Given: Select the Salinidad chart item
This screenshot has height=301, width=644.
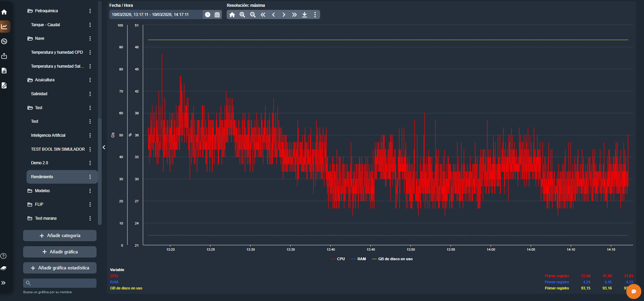Looking at the screenshot, I should click(39, 94).
